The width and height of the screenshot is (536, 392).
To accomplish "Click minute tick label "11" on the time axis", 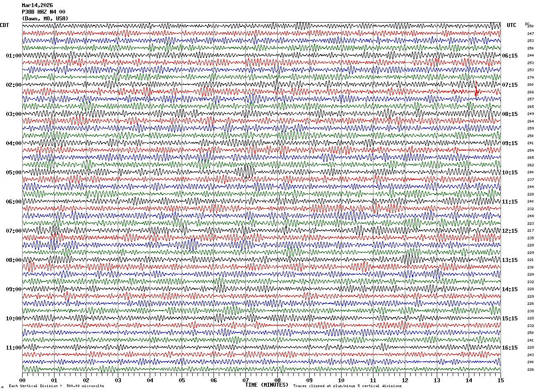I will pyautogui.click(x=373, y=380).
